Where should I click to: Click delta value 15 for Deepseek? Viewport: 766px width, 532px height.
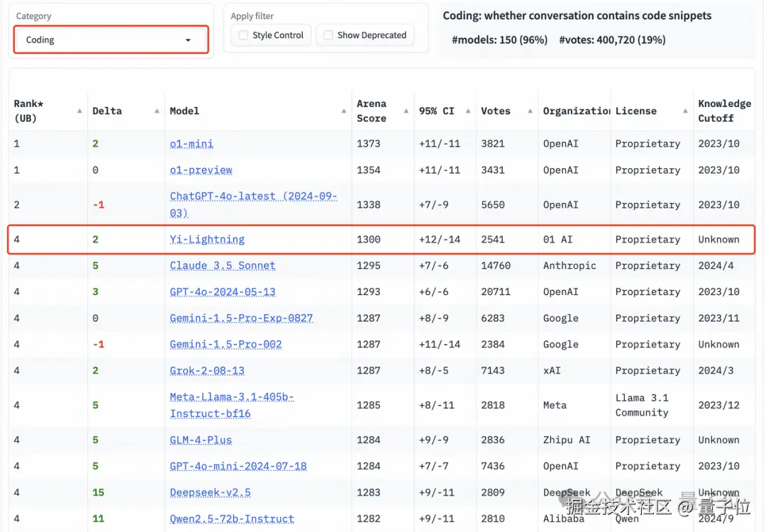(98, 492)
